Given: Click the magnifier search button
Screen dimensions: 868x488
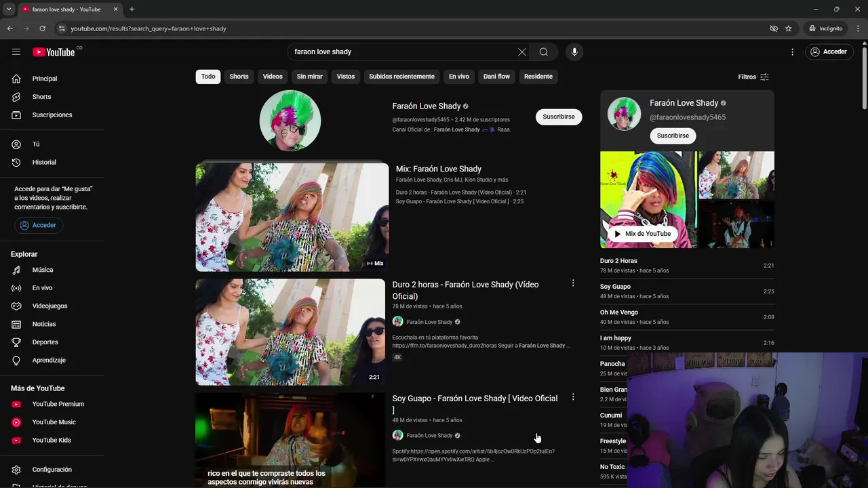Looking at the screenshot, I should pyautogui.click(x=544, y=52).
